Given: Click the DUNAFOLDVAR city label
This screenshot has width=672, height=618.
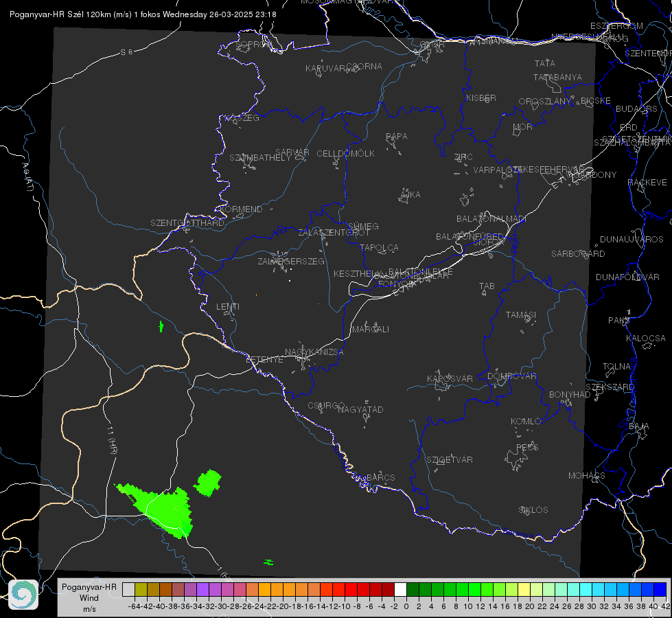Looking at the screenshot, I should [627, 277].
